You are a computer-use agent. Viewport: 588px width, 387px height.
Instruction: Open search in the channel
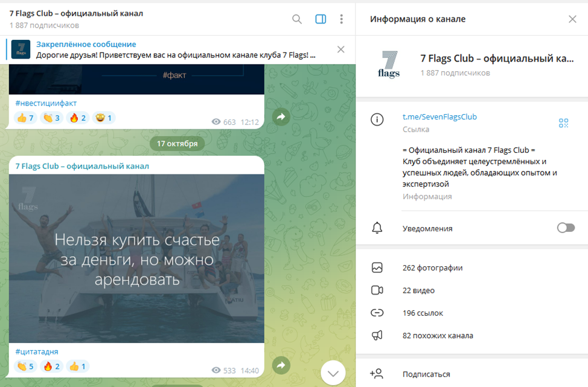pyautogui.click(x=296, y=19)
